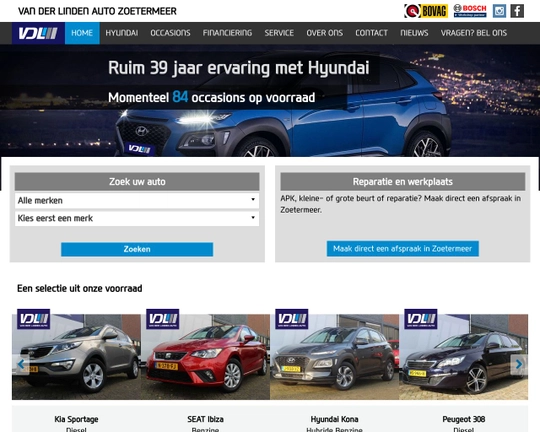Visit the Instagram page icon
540x432 pixels.
click(499, 11)
